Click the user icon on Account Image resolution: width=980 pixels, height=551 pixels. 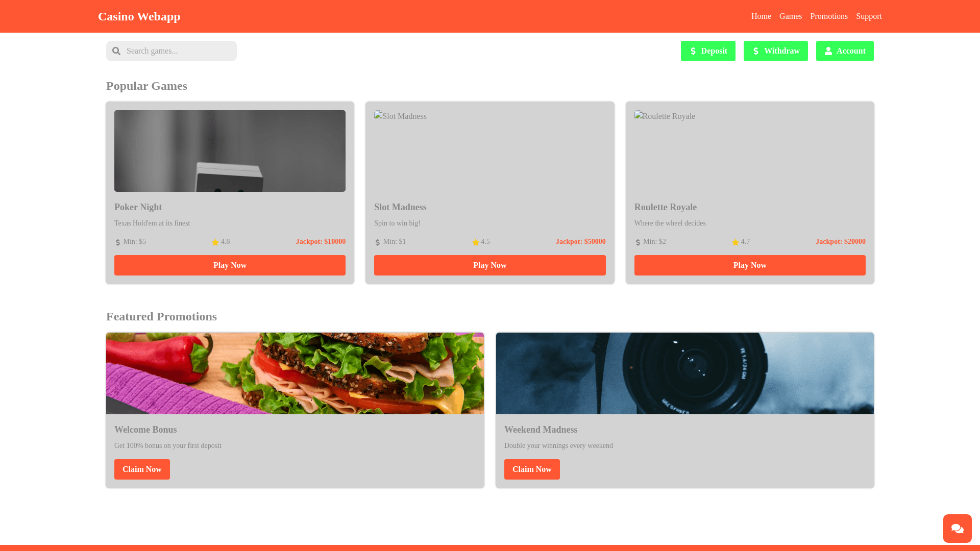[x=828, y=51]
